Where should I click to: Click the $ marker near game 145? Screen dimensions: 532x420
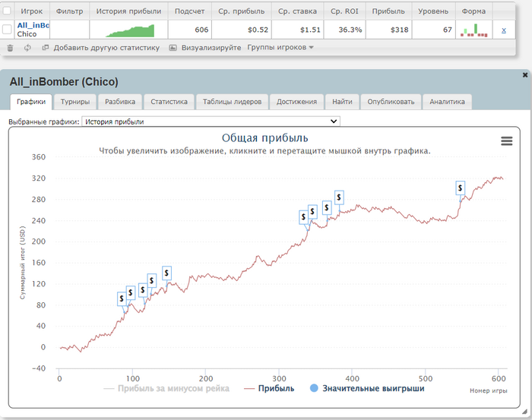[166, 273]
